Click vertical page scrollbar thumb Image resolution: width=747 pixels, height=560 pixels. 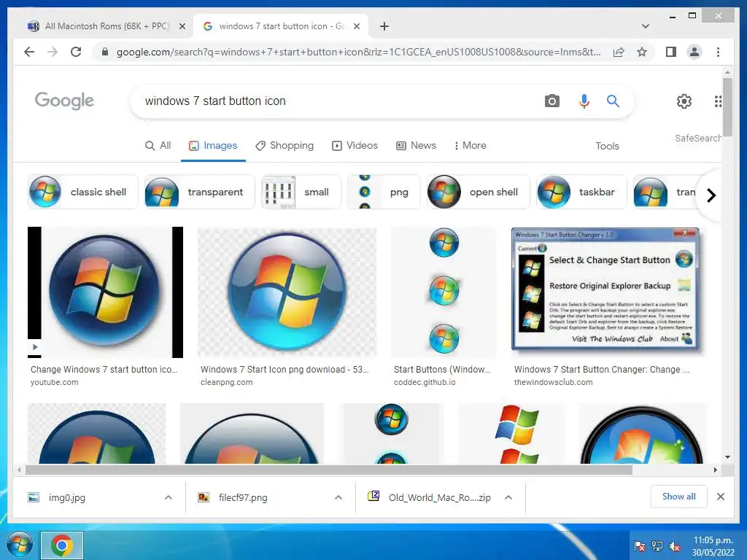tap(727, 107)
